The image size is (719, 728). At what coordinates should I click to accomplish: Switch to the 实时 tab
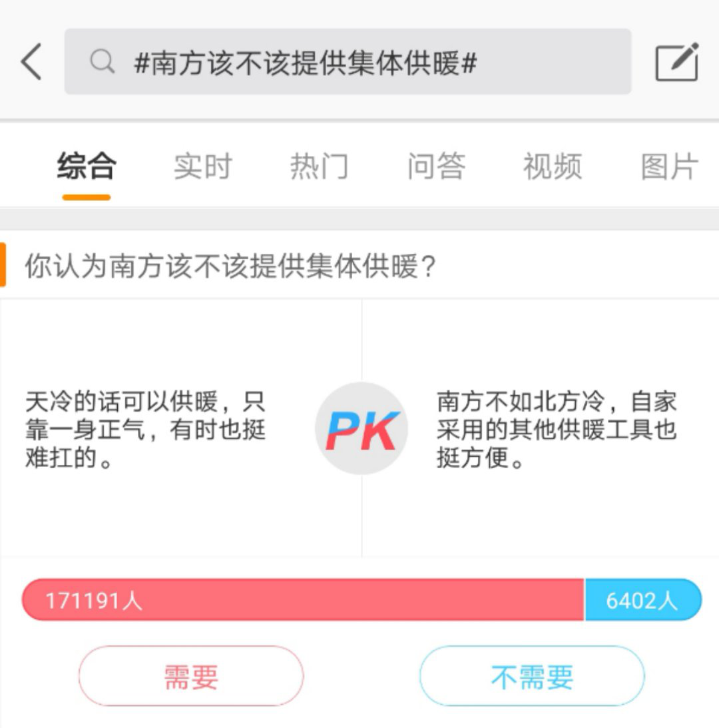[202, 166]
